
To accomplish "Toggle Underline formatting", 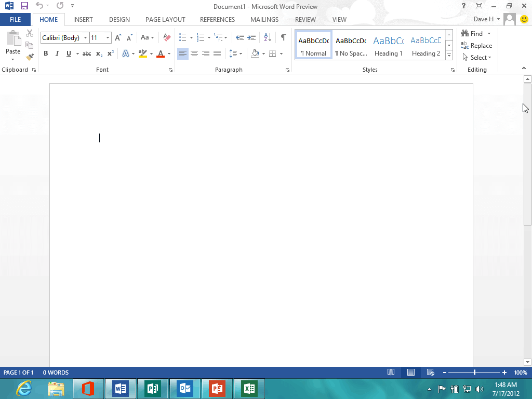I will 69,54.
